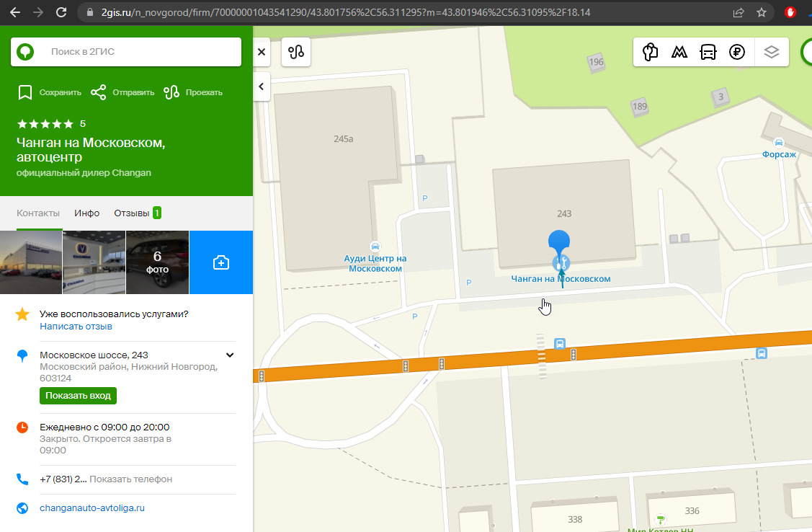Open the 6 фото gallery thumbnail
Screen dimensions: 812x532
[157, 262]
